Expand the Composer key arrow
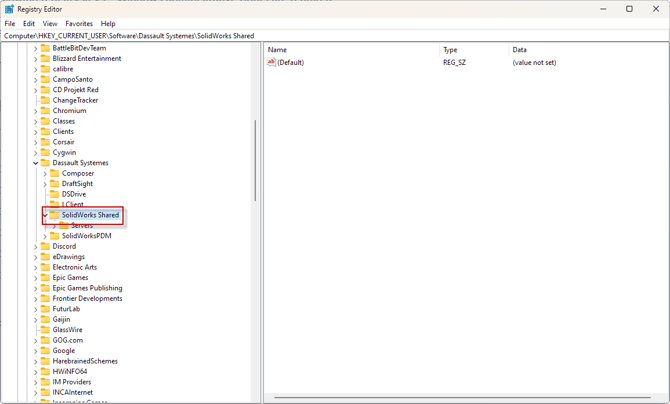Viewport: 670px width, 404px height. [x=45, y=173]
